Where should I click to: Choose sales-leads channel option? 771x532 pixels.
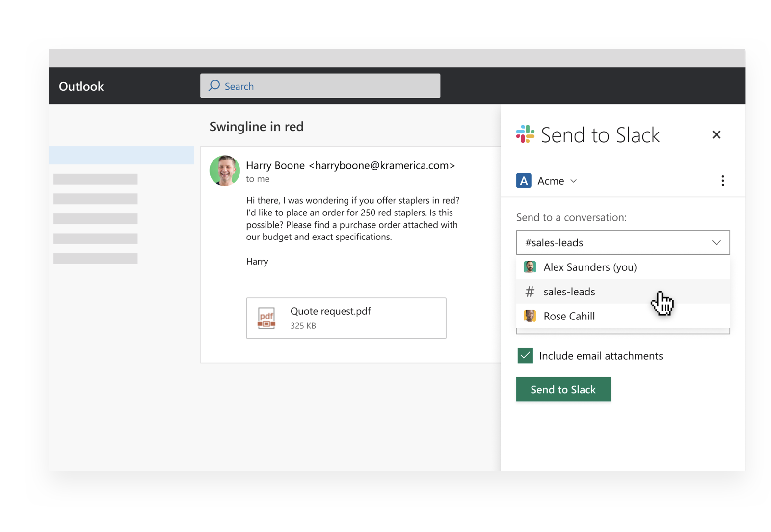coord(623,292)
